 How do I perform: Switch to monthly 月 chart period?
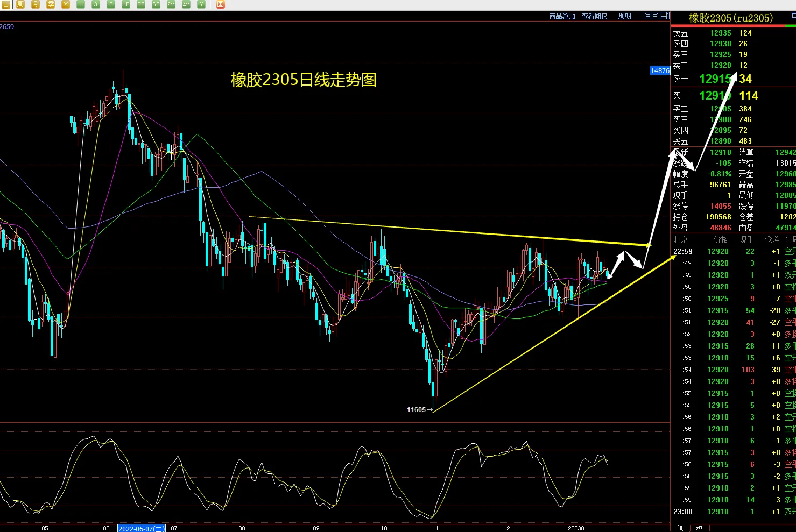coord(36,4)
